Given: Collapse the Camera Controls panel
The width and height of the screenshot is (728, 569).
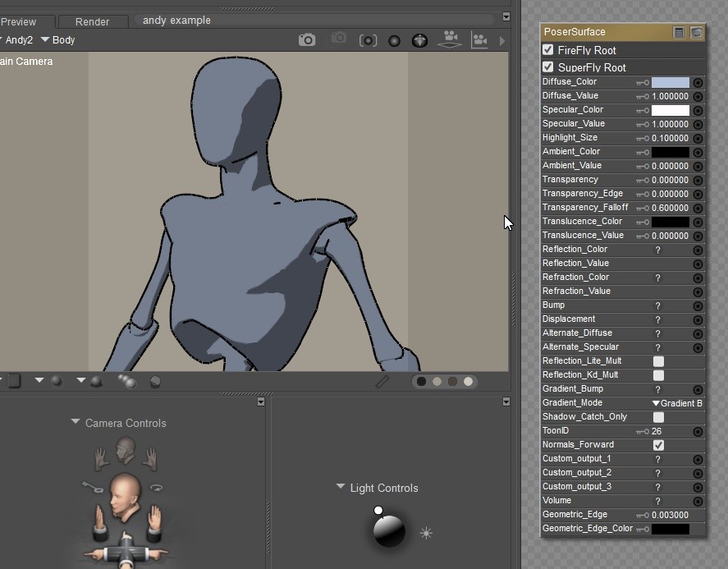Looking at the screenshot, I should [x=76, y=422].
